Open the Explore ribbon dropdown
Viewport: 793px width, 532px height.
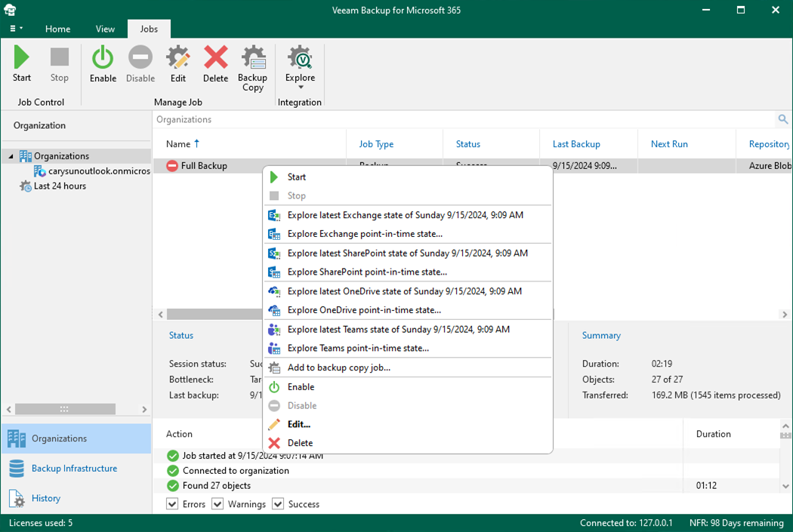pos(300,68)
